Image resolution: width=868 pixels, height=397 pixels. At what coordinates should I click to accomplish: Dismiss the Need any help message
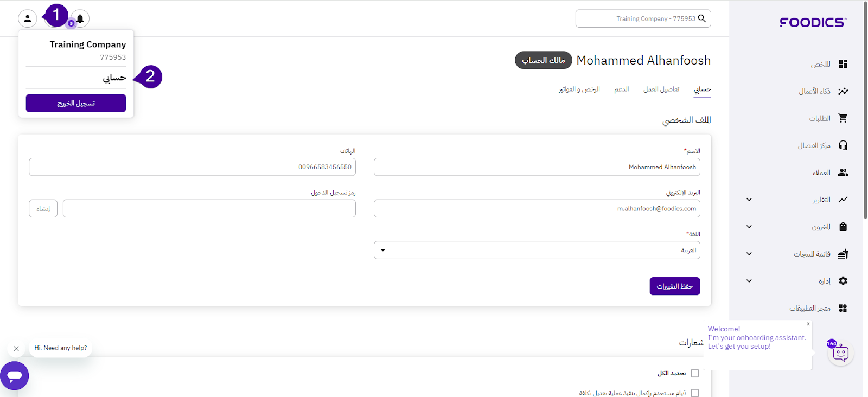point(16,349)
